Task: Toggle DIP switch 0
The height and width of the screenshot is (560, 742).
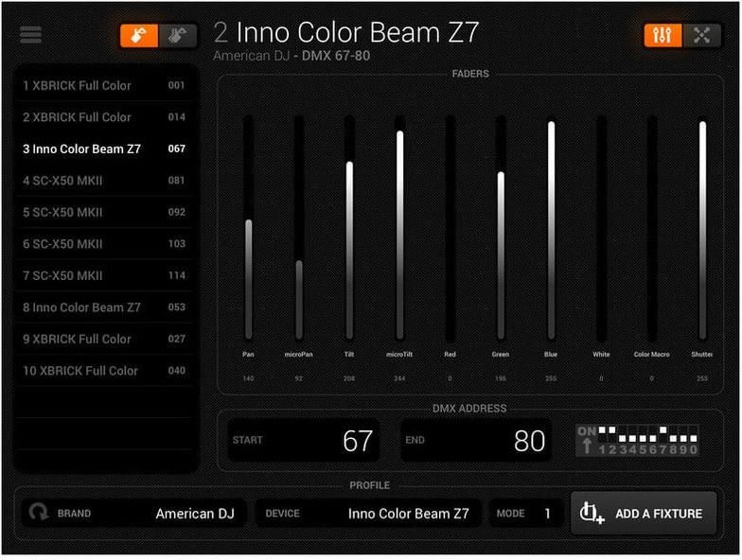Action: click(x=693, y=435)
